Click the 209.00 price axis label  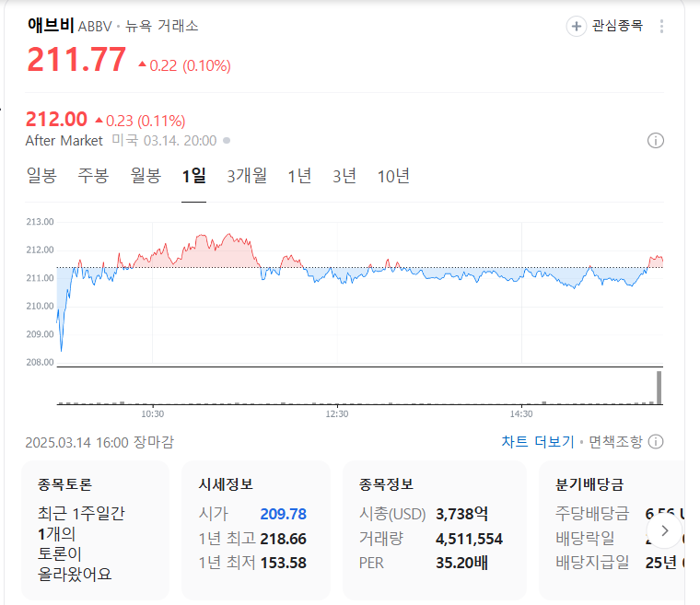[40, 334]
